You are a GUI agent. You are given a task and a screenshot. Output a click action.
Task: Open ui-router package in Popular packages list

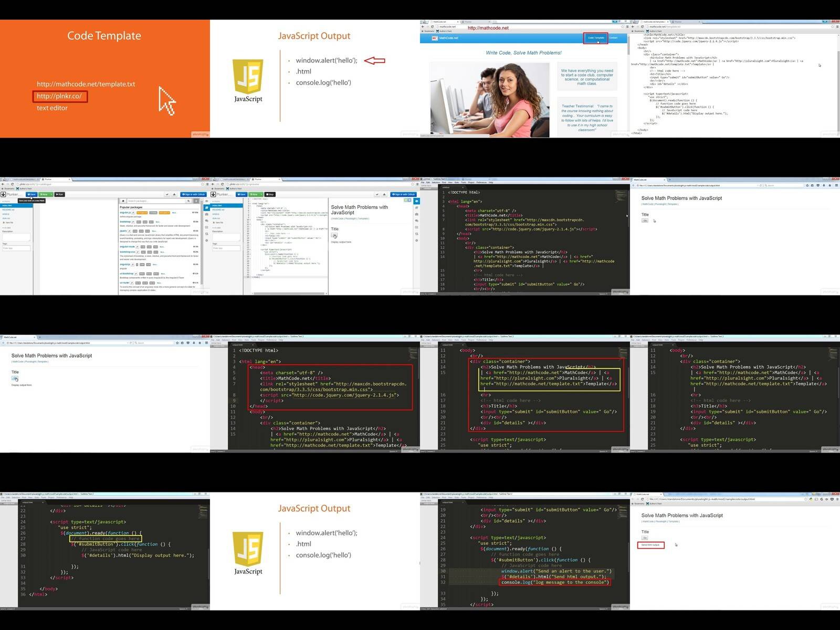point(124,282)
